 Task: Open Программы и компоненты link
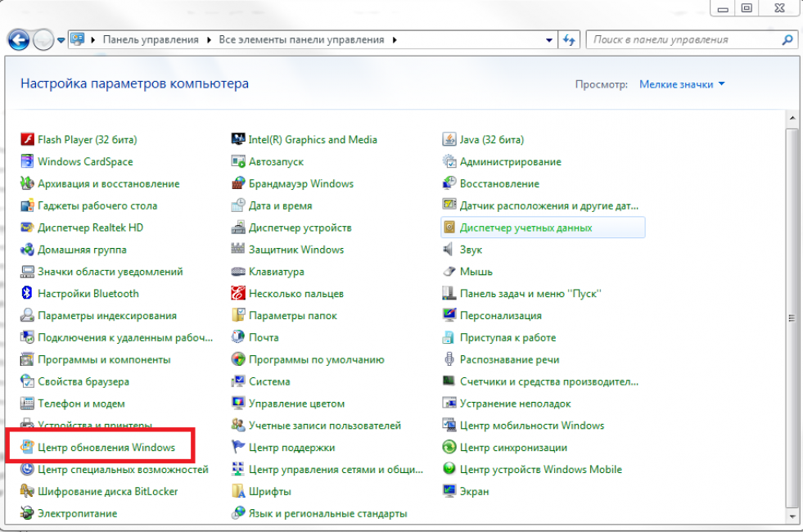pyautogui.click(x=104, y=359)
